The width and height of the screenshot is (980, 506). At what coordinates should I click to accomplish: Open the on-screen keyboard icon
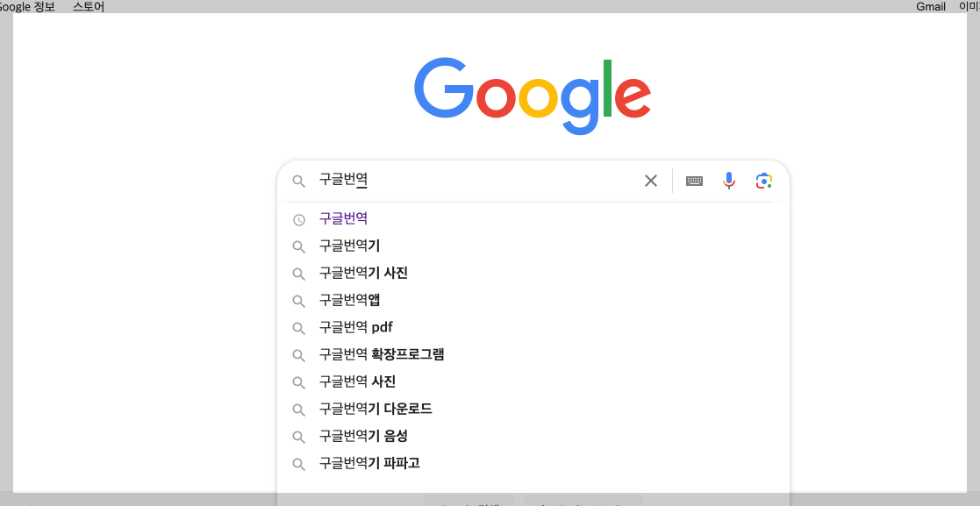pos(694,181)
